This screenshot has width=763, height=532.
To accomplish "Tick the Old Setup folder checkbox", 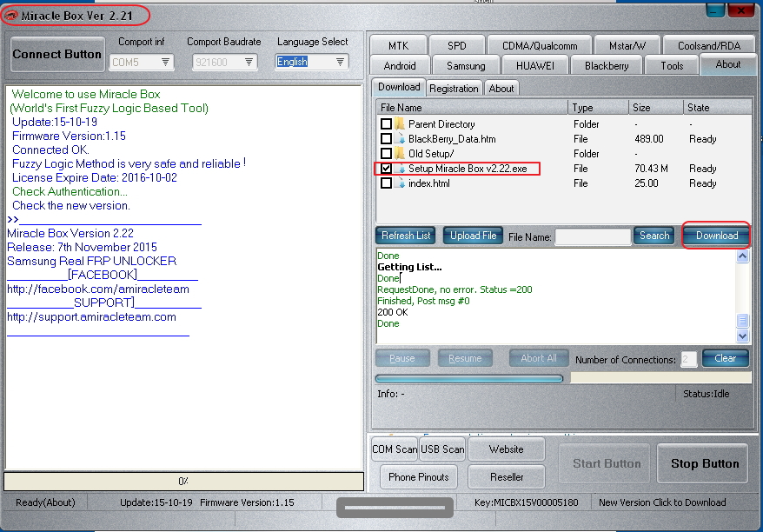I will click(387, 153).
